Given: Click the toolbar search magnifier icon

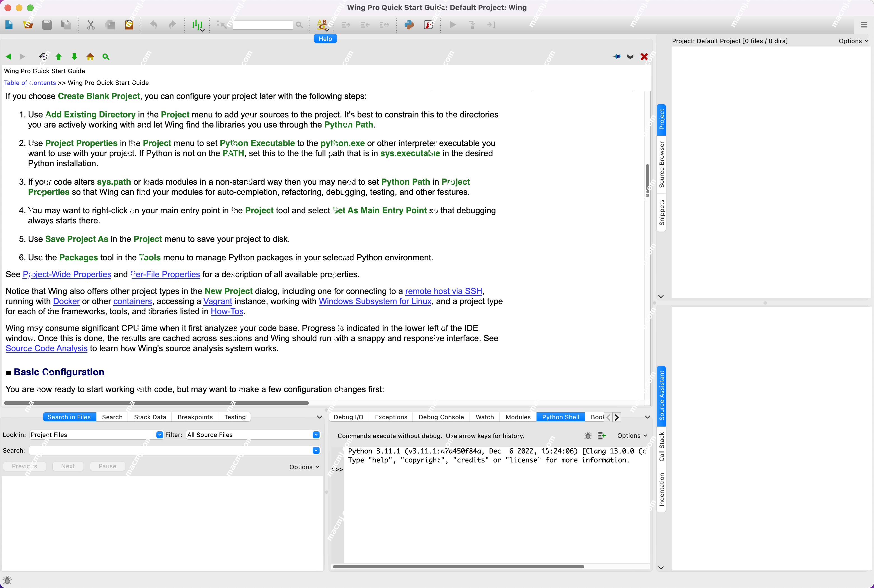Looking at the screenshot, I should click(299, 25).
